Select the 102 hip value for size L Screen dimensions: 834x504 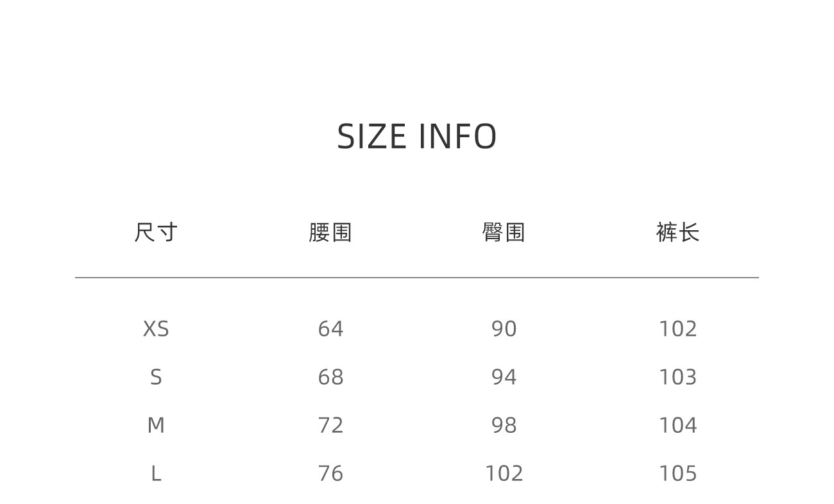coord(504,474)
